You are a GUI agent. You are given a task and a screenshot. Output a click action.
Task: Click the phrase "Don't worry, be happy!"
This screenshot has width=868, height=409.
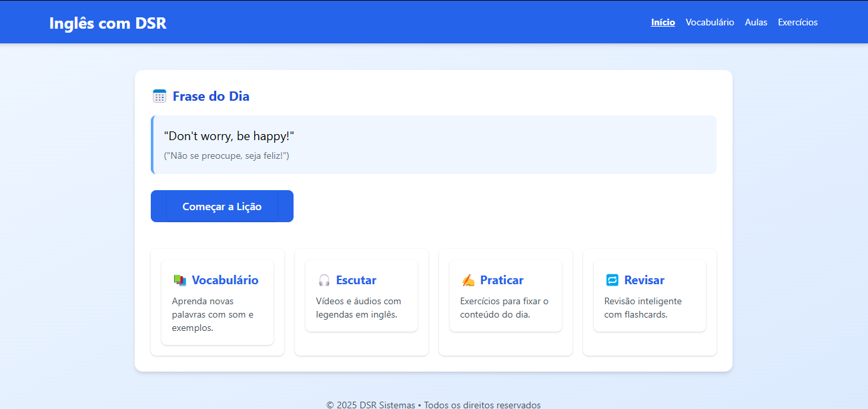(229, 136)
